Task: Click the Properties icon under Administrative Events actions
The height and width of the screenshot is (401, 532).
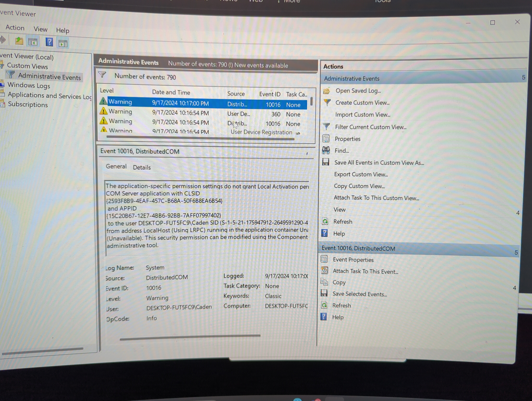Action: [x=326, y=138]
